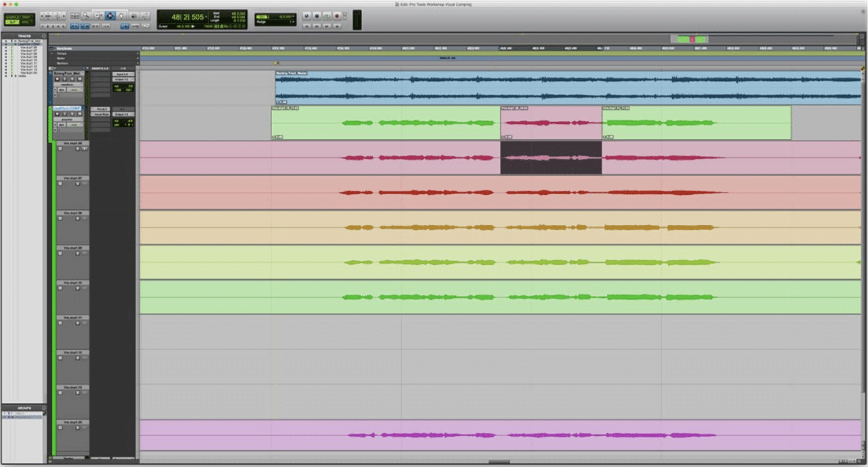Click the red Record transport button
868x467 pixels.
337,16
